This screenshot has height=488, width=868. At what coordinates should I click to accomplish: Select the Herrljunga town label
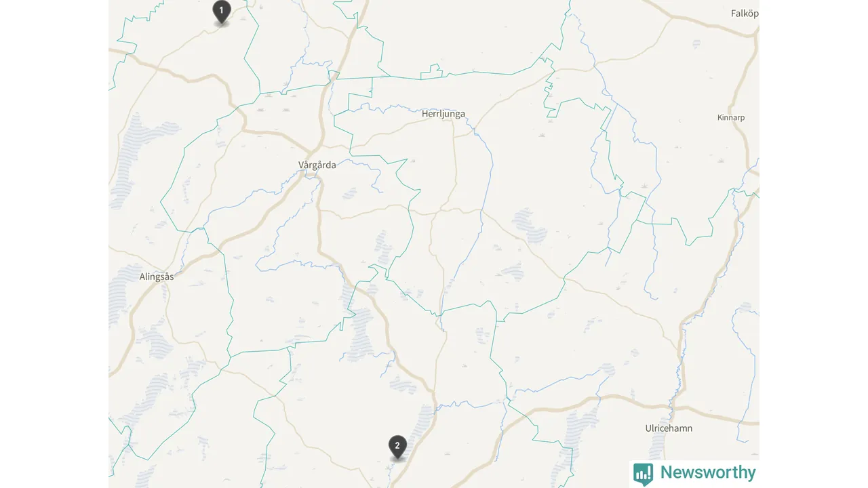443,114
